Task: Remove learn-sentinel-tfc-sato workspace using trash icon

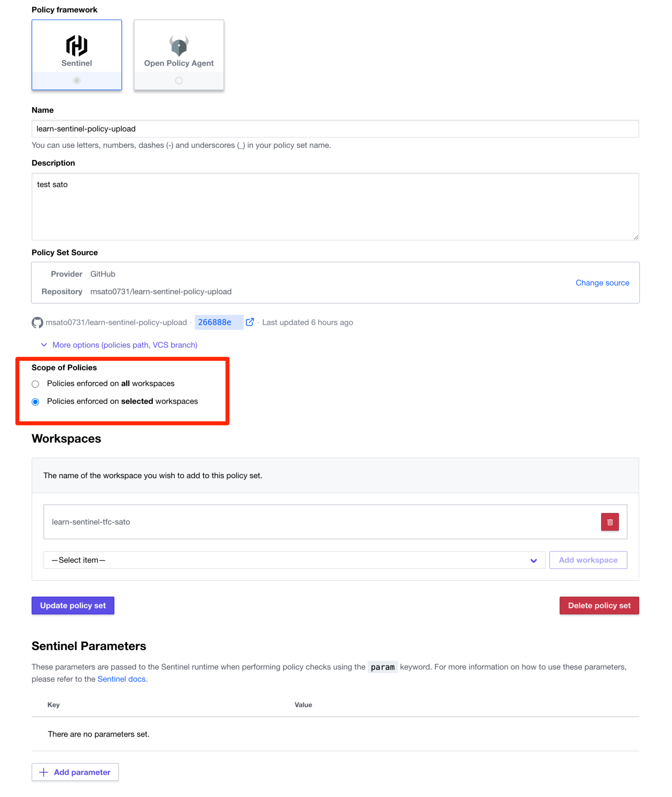Action: click(609, 522)
